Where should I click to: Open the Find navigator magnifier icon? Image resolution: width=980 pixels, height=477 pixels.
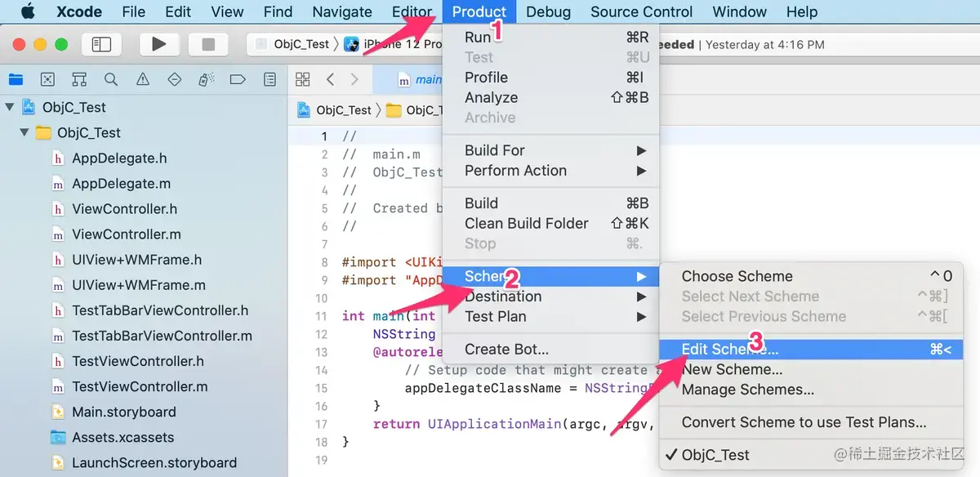tap(111, 79)
